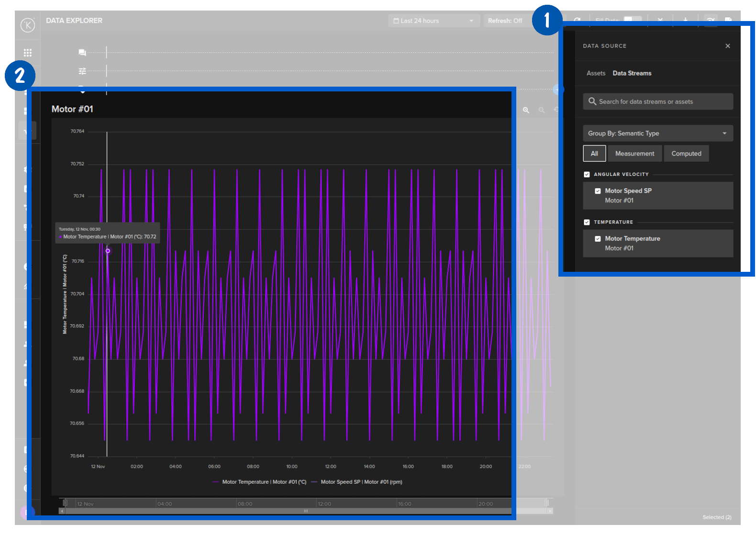Click the Kelvin logo icon
The image size is (756, 536).
coord(28,25)
